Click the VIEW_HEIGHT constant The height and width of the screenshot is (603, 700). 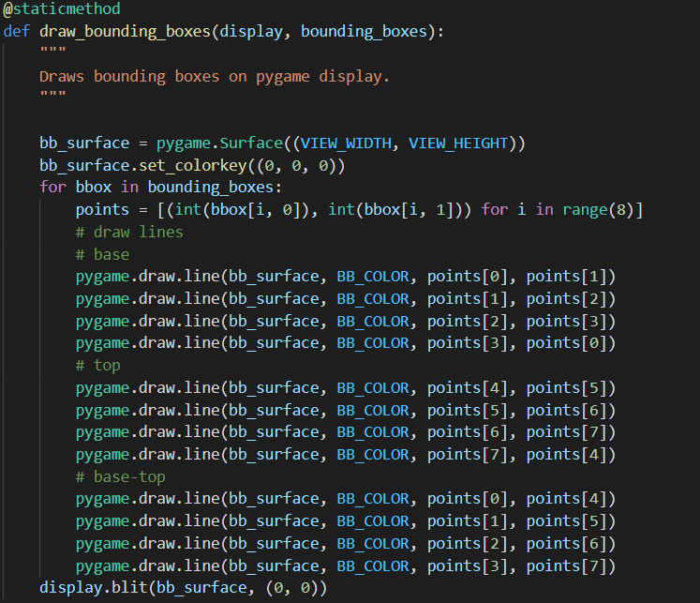pyautogui.click(x=458, y=143)
